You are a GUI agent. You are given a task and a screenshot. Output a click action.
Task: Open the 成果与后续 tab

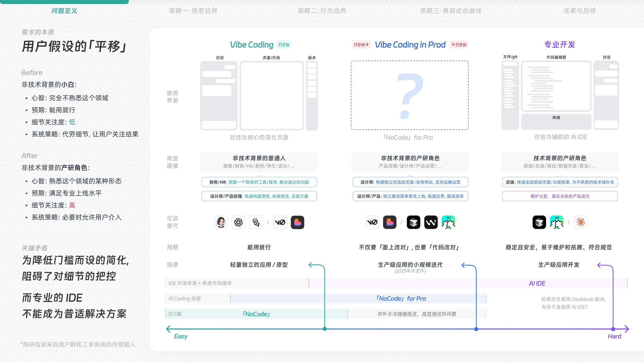click(579, 11)
